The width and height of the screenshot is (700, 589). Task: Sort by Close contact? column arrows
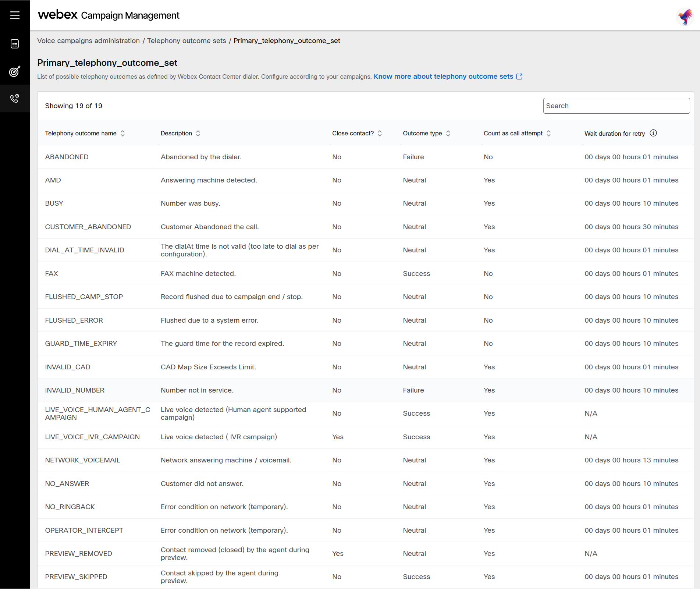(380, 134)
